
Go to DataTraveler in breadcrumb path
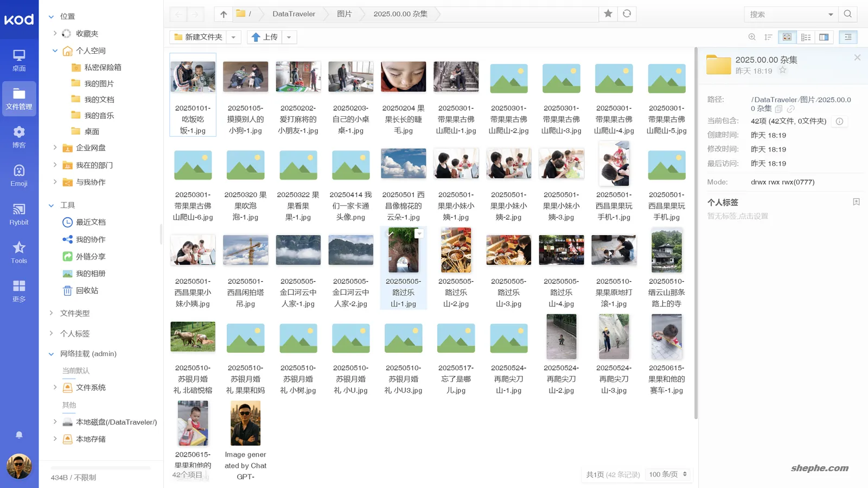pos(293,14)
